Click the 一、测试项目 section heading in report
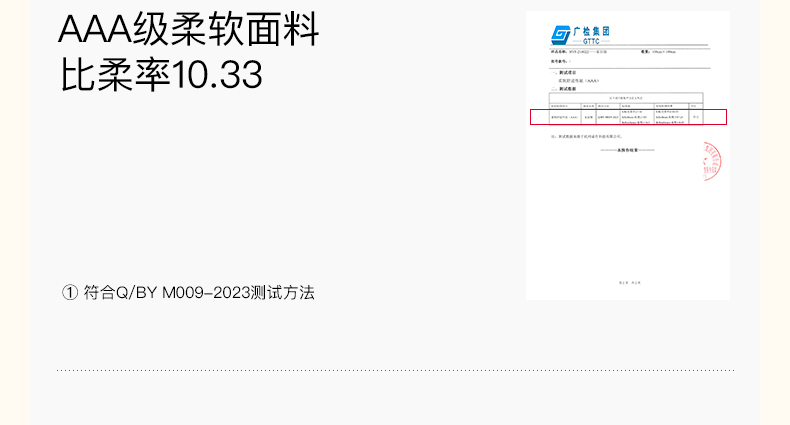This screenshot has height=425, width=790. (563, 73)
